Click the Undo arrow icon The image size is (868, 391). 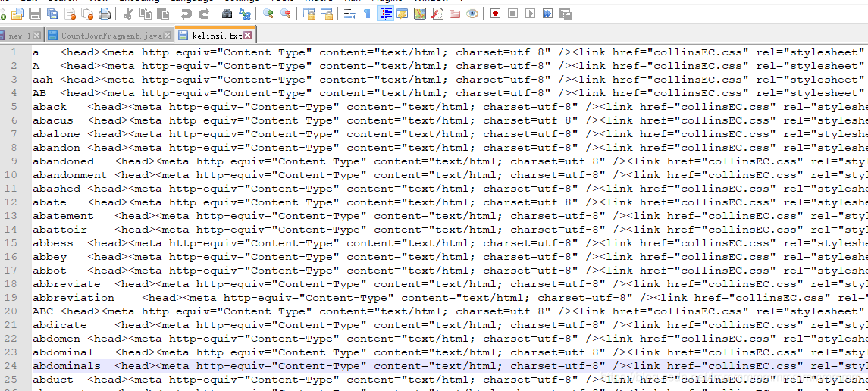[x=186, y=14]
